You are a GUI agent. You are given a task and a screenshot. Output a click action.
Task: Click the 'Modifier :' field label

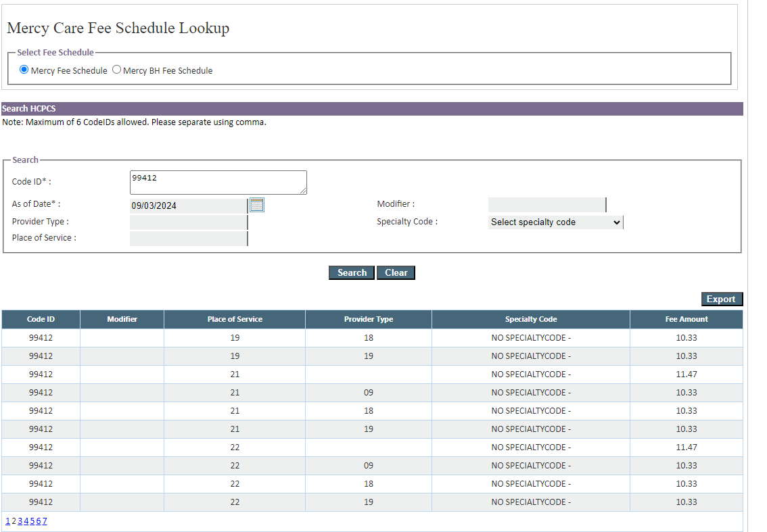pos(396,204)
